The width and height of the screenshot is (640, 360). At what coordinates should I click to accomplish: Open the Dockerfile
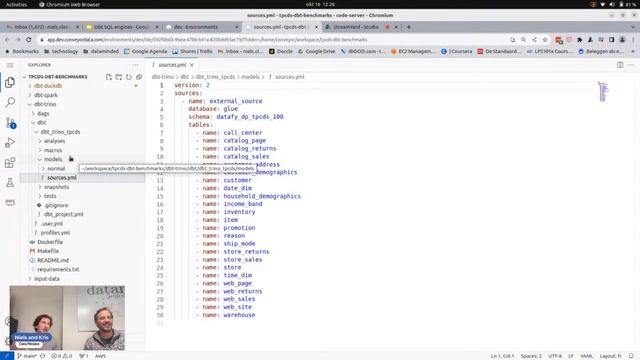pos(50,242)
